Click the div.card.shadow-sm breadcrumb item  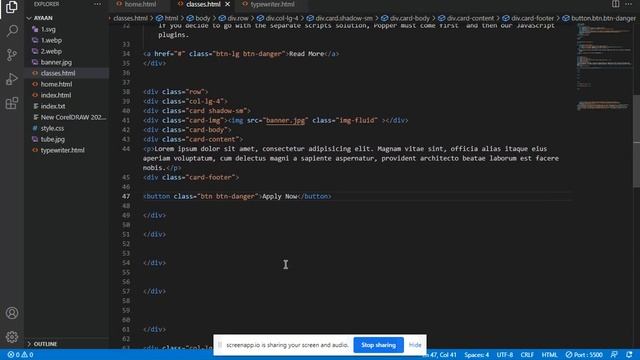[340, 18]
